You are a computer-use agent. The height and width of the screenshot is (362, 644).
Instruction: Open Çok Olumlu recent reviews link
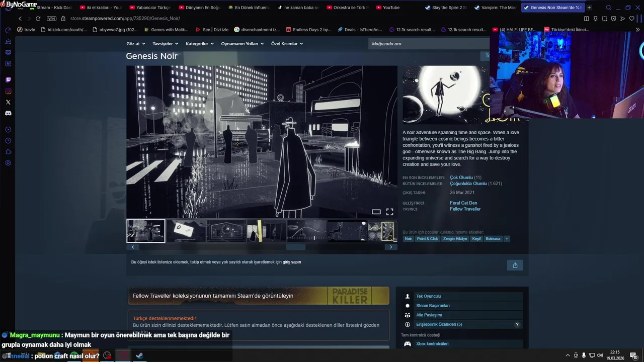point(461,177)
